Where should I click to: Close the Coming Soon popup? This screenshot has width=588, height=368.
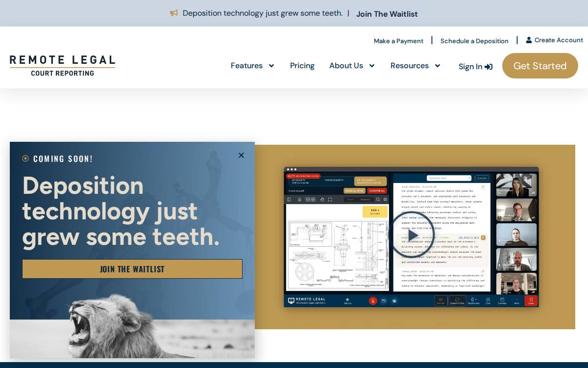[241, 156]
